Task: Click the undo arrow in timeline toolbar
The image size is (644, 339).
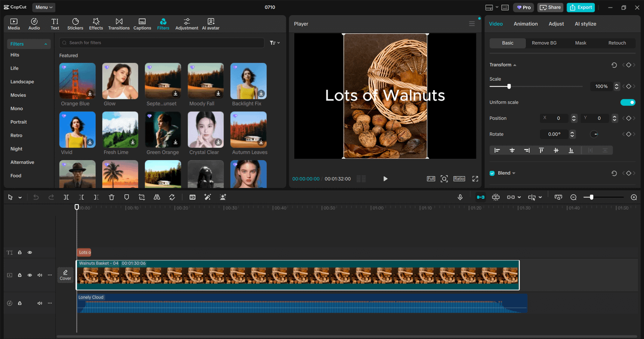Action: [36, 197]
